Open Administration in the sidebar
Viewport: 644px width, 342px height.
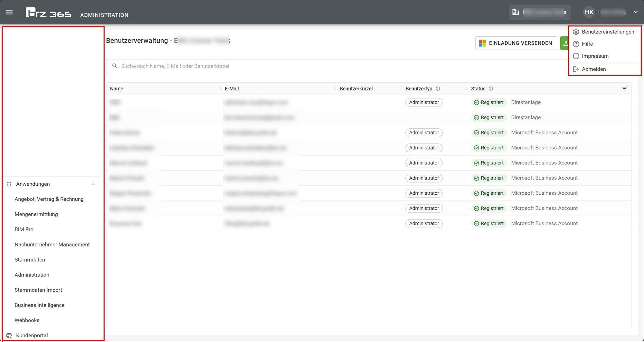point(32,275)
